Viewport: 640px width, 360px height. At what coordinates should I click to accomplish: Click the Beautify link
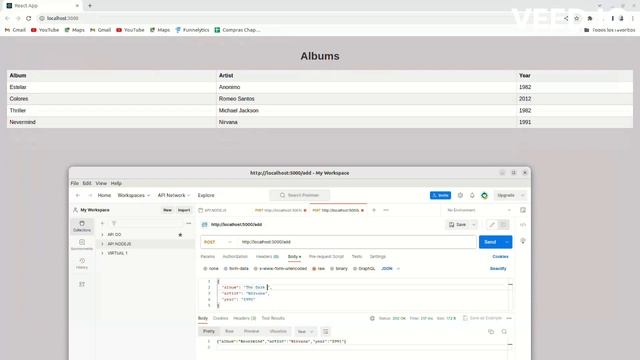click(498, 269)
